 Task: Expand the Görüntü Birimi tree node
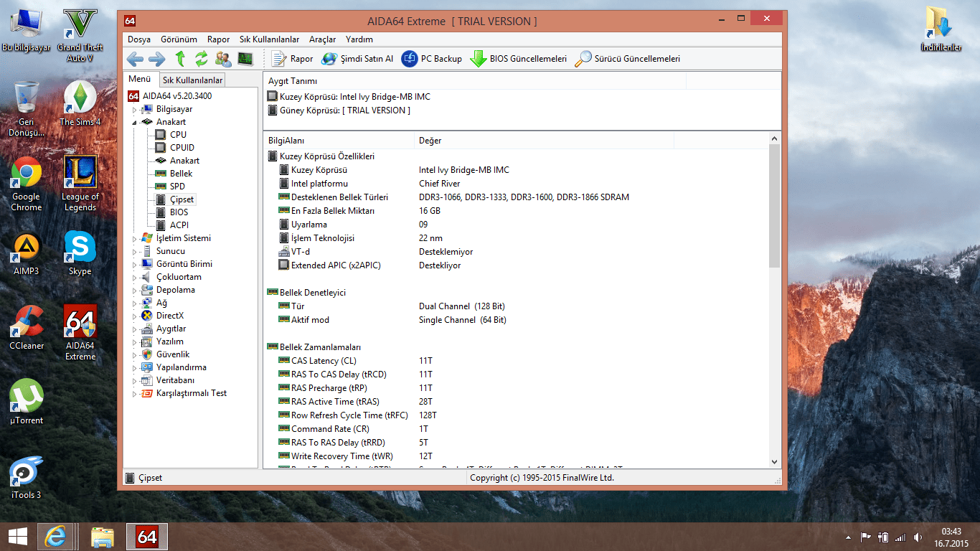pos(133,265)
